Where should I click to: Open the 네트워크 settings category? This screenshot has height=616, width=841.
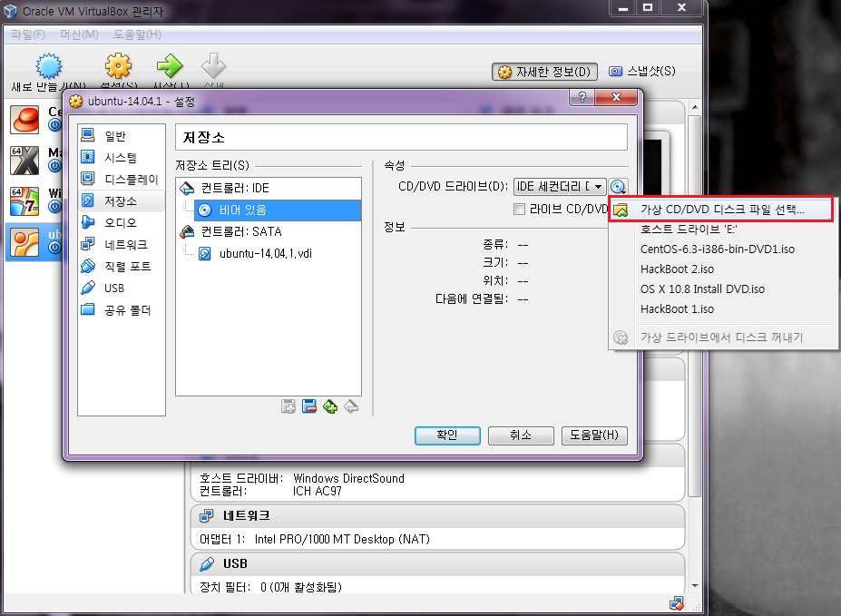[125, 245]
